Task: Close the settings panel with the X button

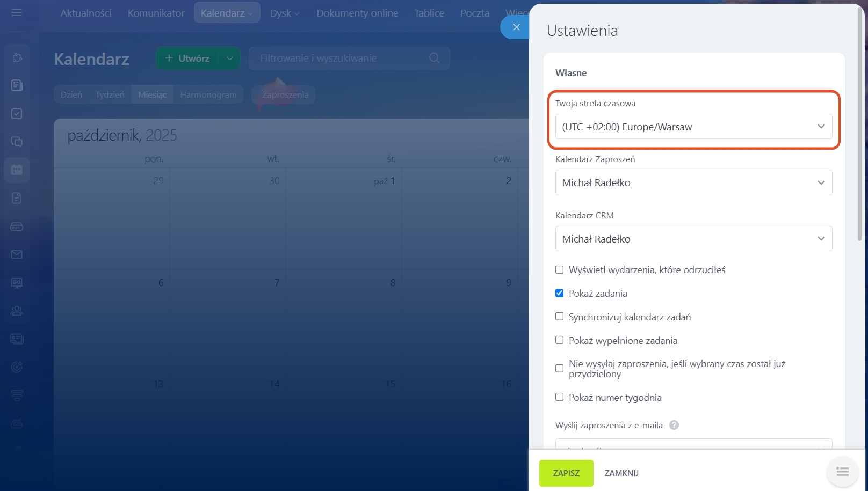Action: (x=516, y=27)
